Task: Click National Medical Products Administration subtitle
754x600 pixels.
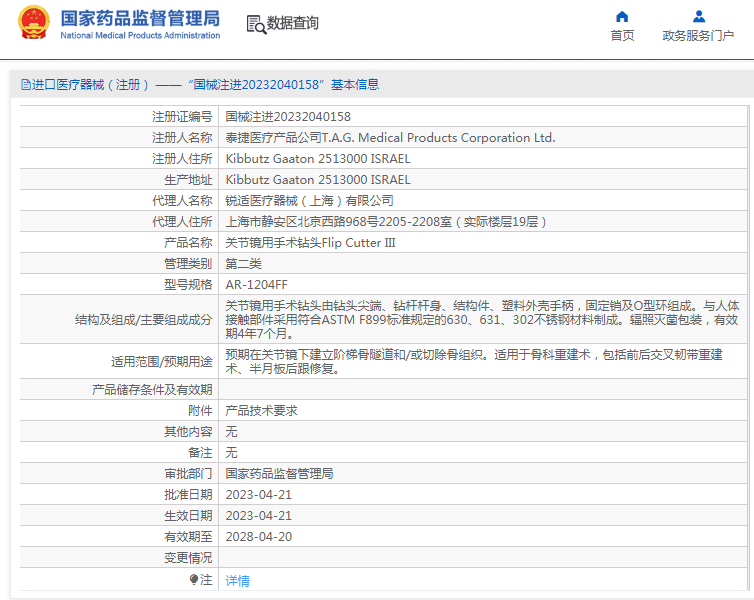Action: click(x=140, y=35)
